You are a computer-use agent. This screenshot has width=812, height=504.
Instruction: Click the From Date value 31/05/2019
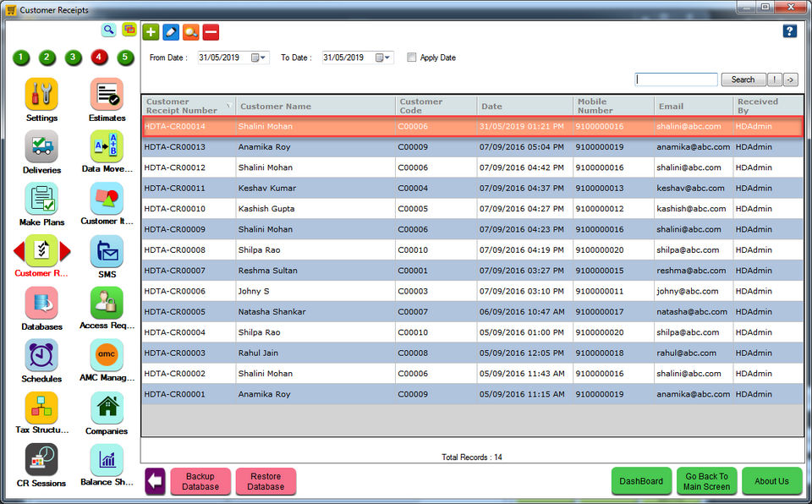(219, 58)
